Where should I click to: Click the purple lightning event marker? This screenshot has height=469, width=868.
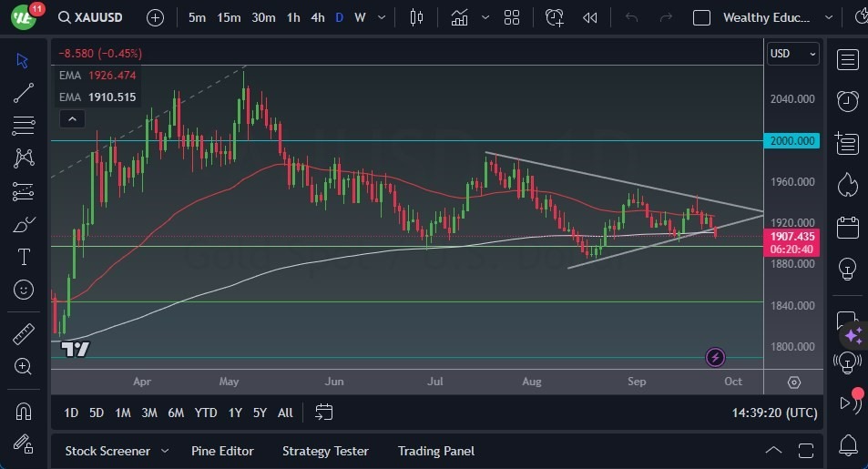(715, 357)
